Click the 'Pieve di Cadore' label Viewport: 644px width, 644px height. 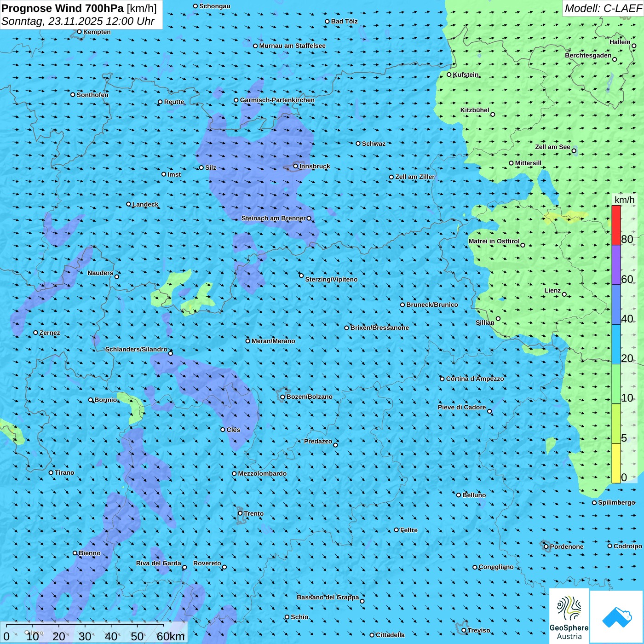click(461, 407)
